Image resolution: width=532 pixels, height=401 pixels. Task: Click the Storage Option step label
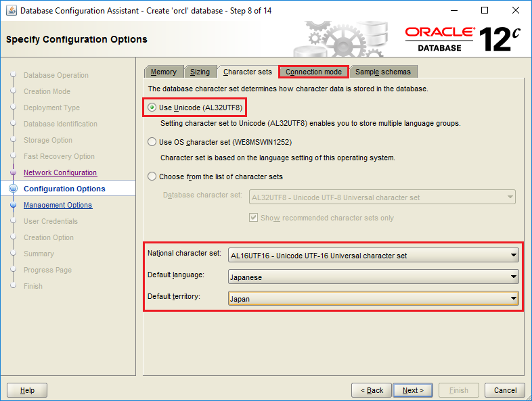48,141
